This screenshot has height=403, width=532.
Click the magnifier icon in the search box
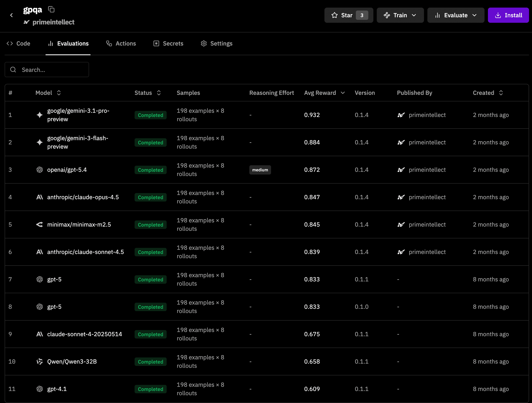[x=13, y=70]
